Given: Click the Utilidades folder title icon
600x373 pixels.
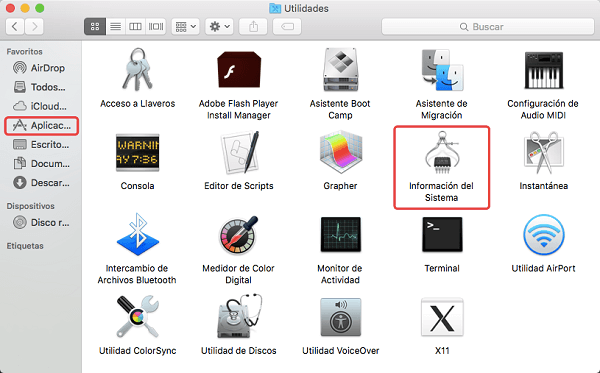Looking at the screenshot, I should (275, 8).
